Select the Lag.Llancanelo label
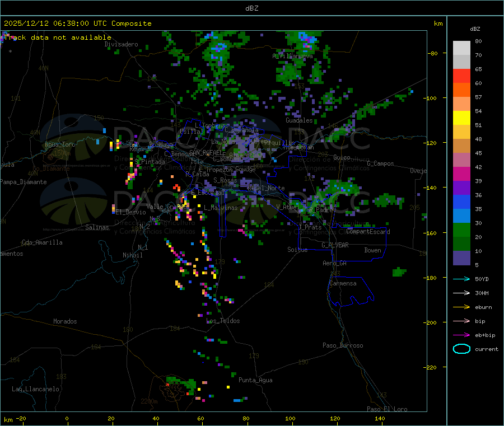 (x=35, y=390)
